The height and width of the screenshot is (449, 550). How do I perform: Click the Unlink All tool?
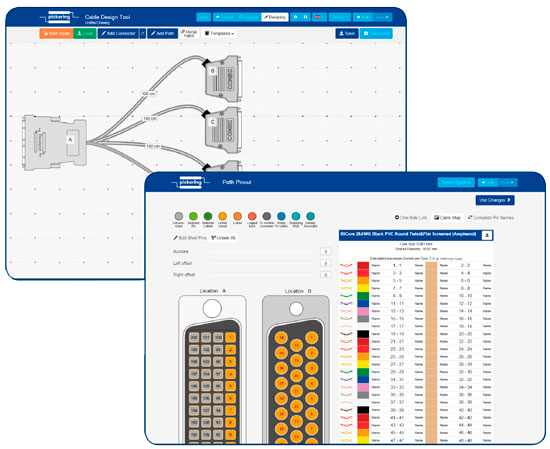[x=223, y=238]
